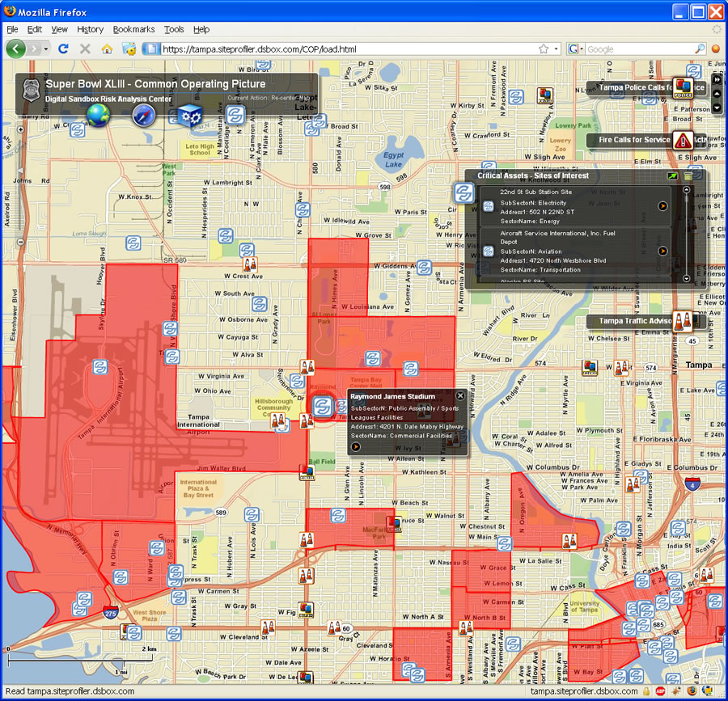The image size is (728, 701).
Task: Click the page identity icon in address bar
Action: coord(151,49)
